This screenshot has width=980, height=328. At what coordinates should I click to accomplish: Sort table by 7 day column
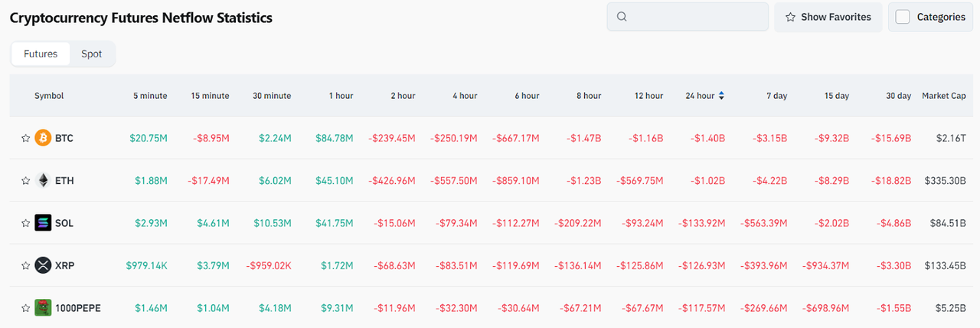[x=776, y=96]
